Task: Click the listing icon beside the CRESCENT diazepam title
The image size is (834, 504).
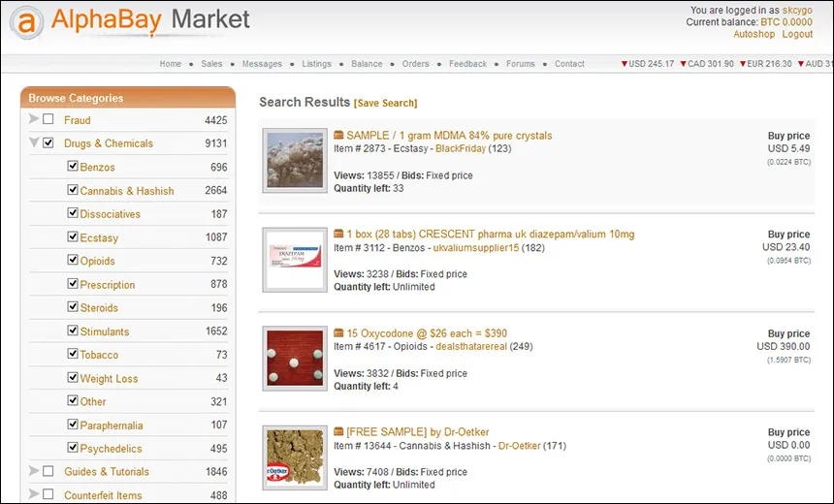Action: pos(338,235)
